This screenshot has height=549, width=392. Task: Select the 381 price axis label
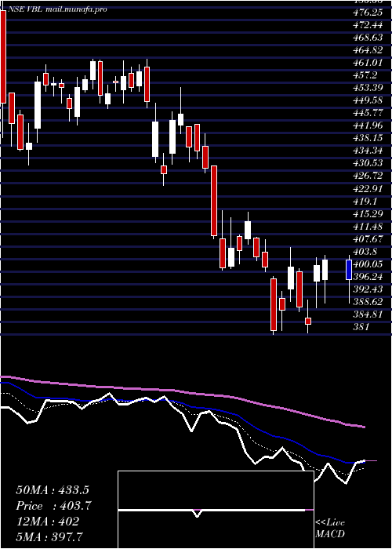coord(361,327)
